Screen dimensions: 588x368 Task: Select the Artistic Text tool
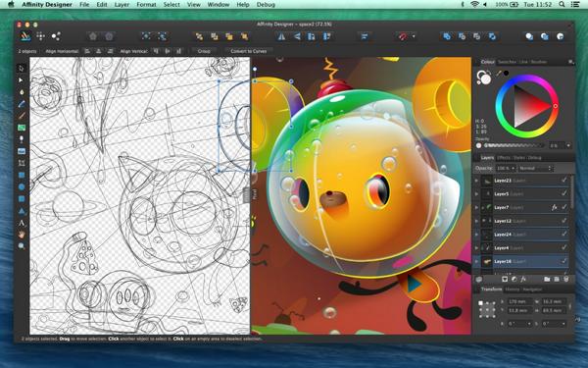click(x=22, y=223)
